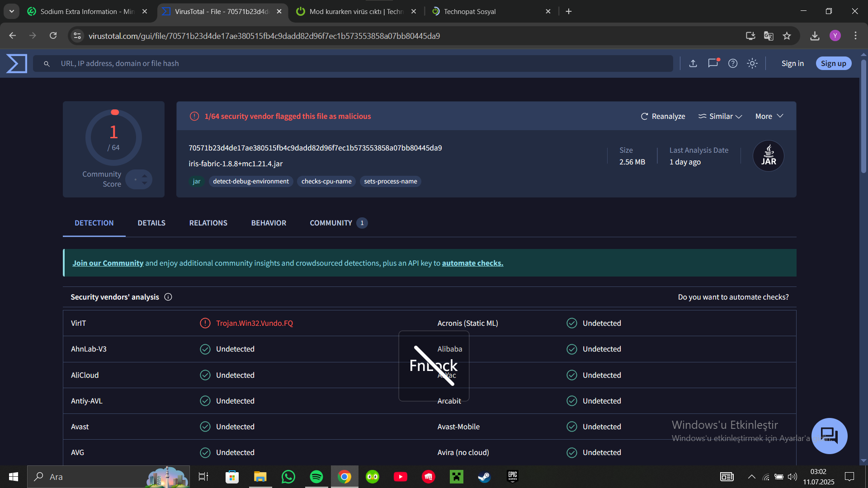Click the VirusTotal logo icon
The height and width of the screenshot is (488, 868).
(17, 63)
